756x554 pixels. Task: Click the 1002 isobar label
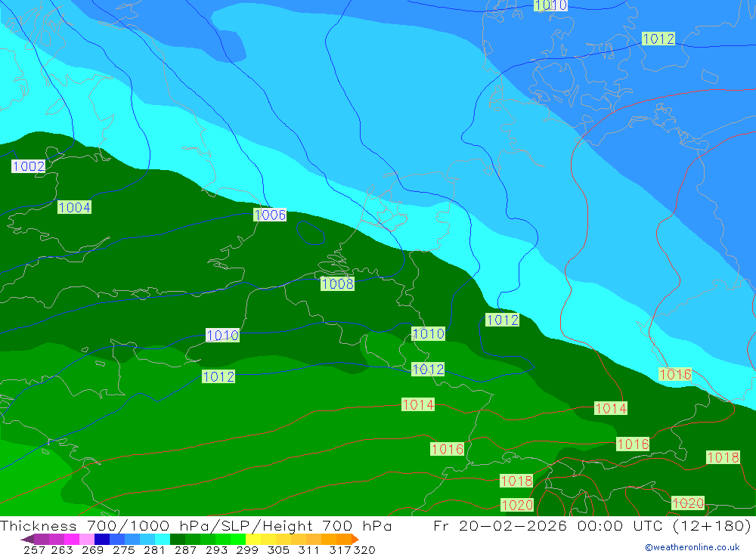[29, 166]
